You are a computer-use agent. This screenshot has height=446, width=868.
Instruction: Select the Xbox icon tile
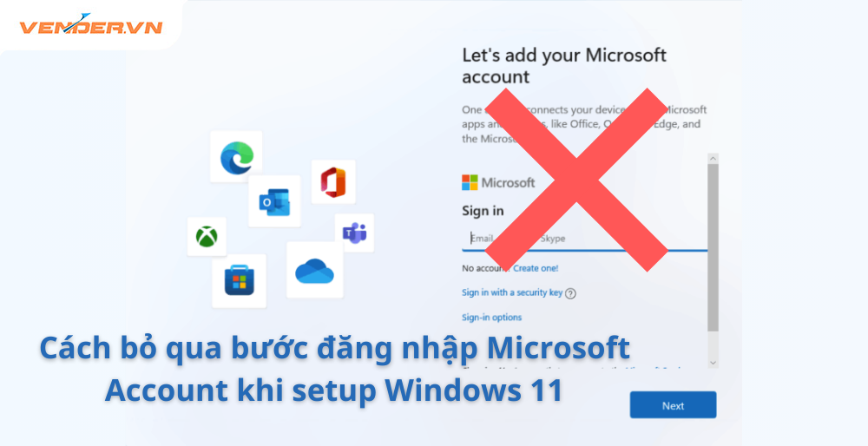[207, 237]
